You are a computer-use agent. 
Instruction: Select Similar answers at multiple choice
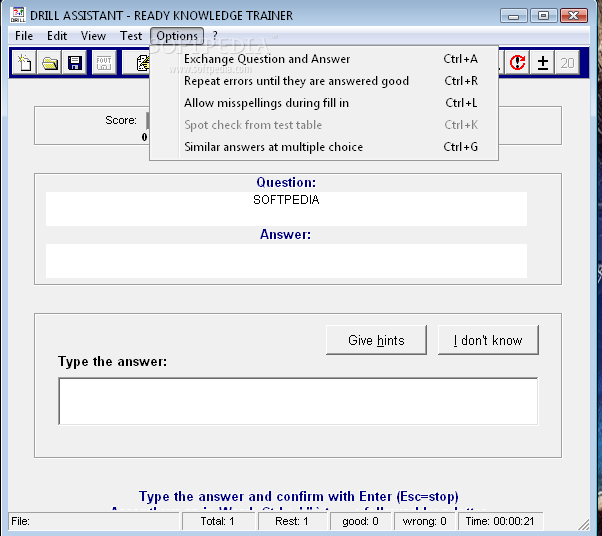coord(324,147)
